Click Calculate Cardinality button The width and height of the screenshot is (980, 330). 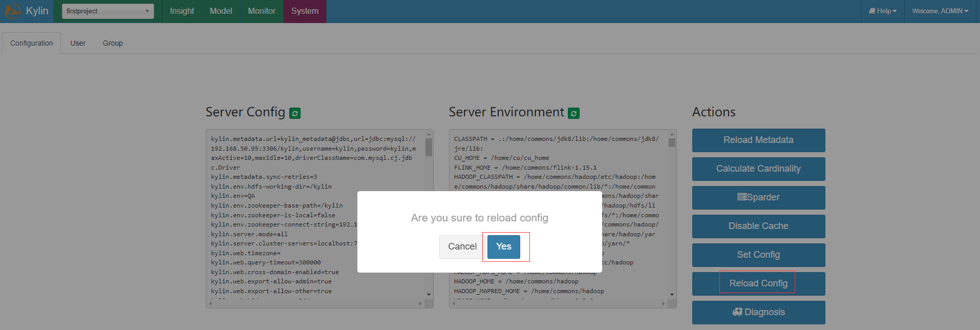tap(758, 169)
